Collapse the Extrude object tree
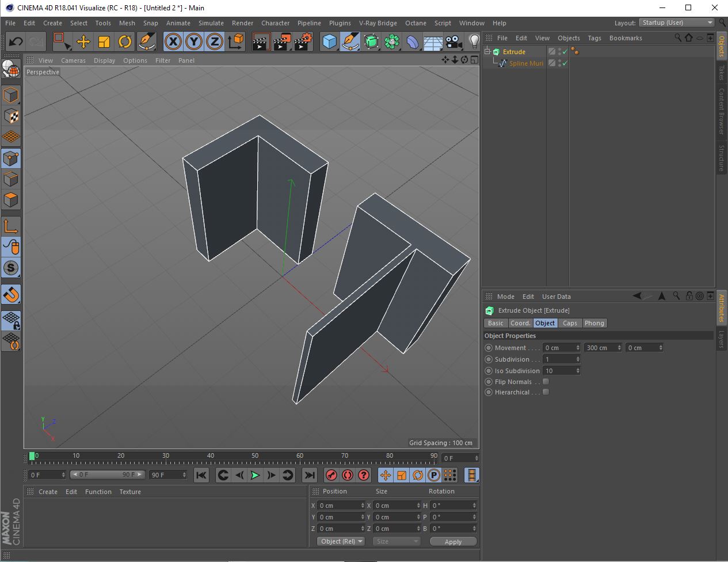The image size is (728, 562). 487,52
